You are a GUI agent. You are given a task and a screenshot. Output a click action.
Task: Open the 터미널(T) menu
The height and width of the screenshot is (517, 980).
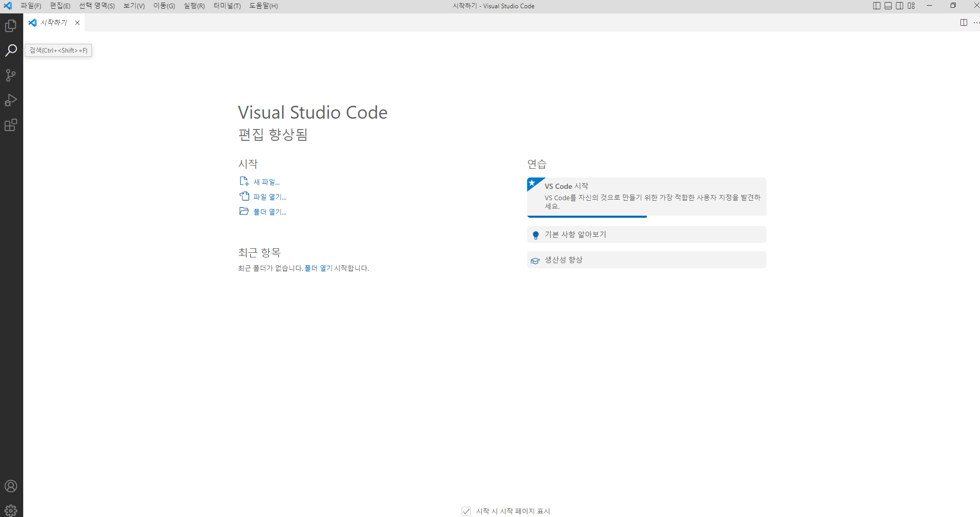pyautogui.click(x=227, y=6)
